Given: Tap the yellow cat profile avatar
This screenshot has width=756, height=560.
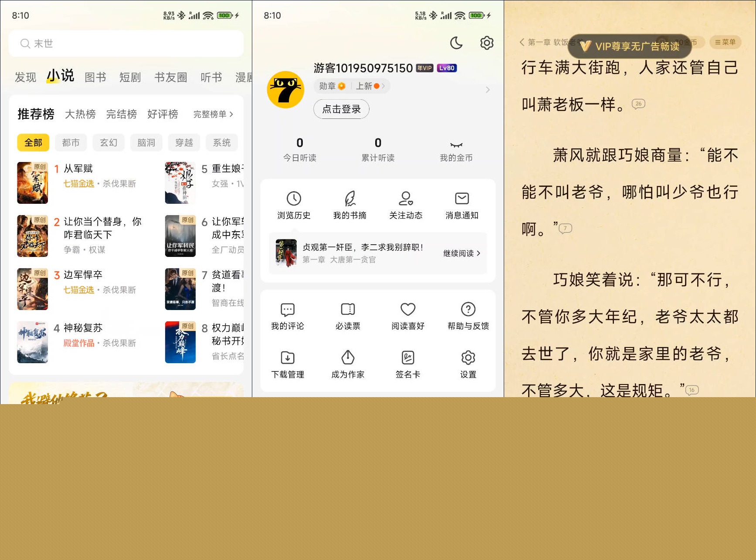Looking at the screenshot, I should [285, 90].
